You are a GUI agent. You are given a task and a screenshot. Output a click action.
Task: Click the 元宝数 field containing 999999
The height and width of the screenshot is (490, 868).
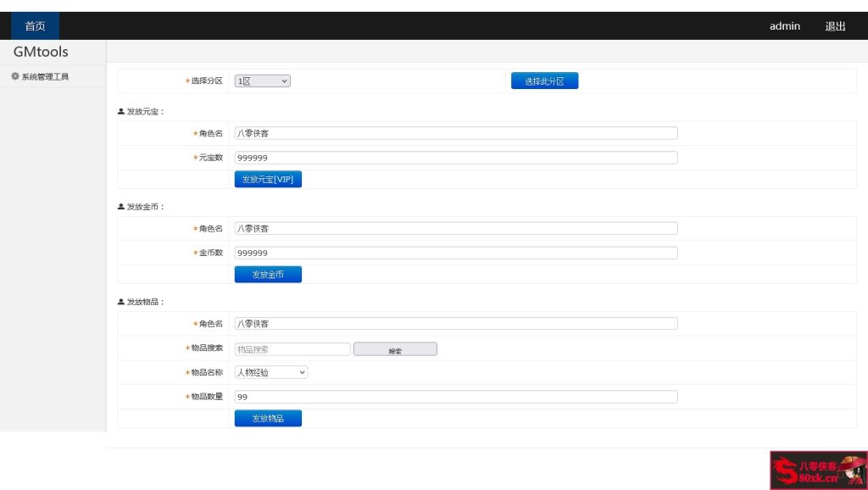pos(456,158)
